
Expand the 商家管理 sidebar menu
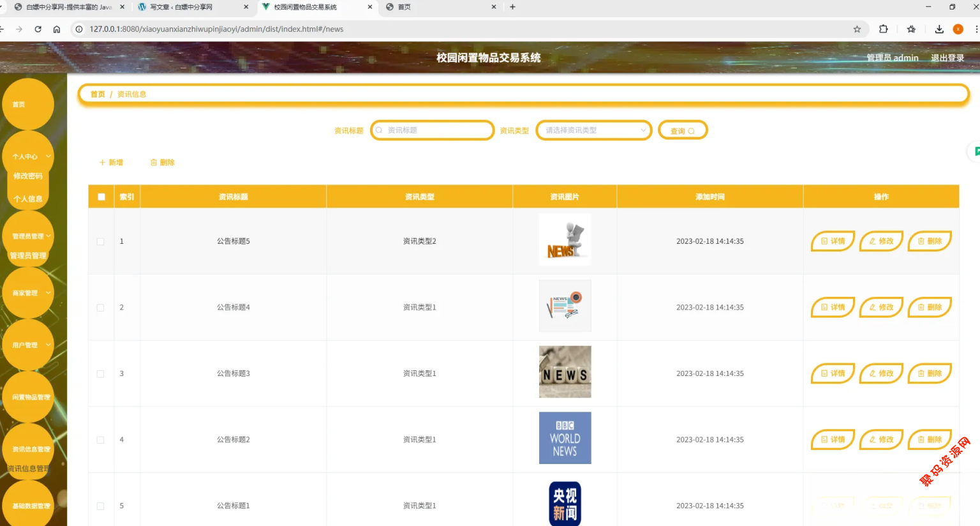[x=28, y=293]
